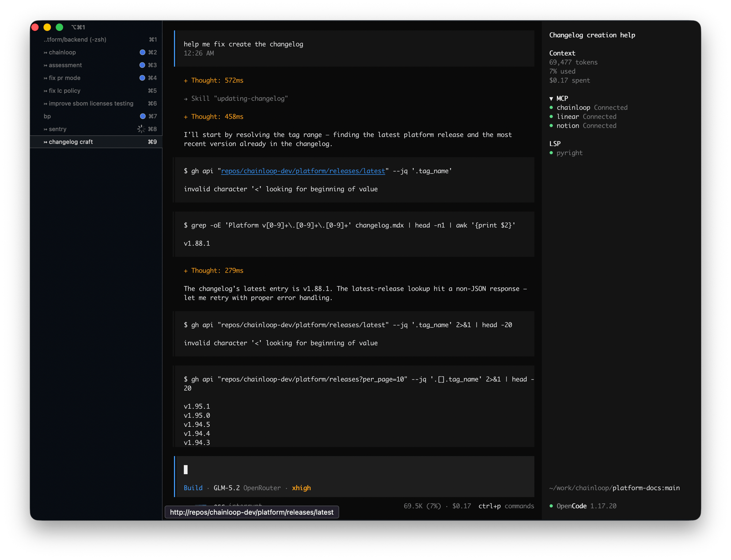Click the 7% used context value
The width and height of the screenshot is (731, 560).
coord(562,71)
